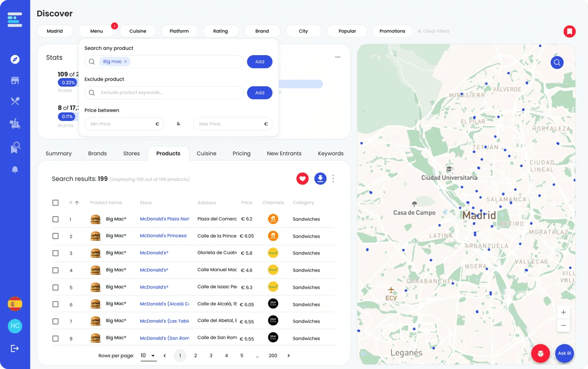
Task: Click Clear Filters link
Action: (x=434, y=31)
